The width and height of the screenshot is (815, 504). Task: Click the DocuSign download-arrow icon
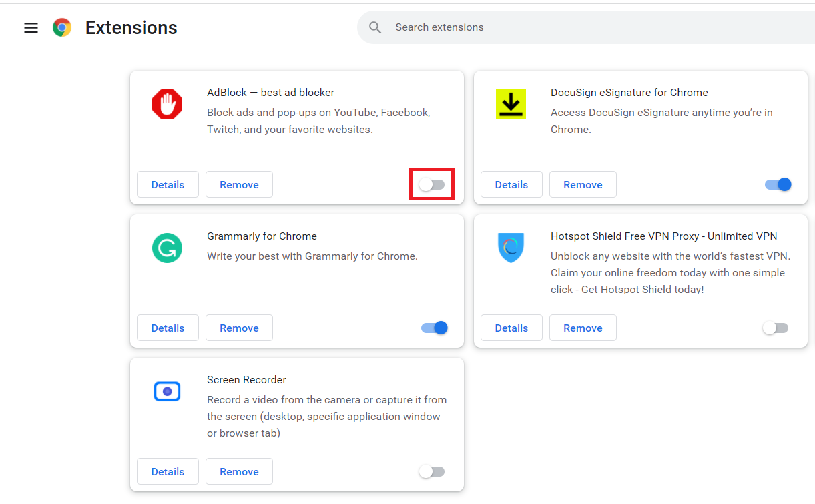(511, 105)
